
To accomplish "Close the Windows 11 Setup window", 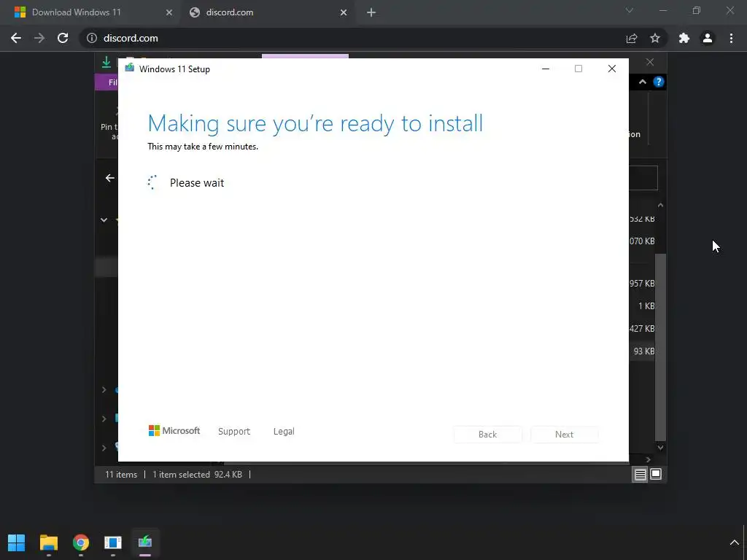I will (x=612, y=69).
